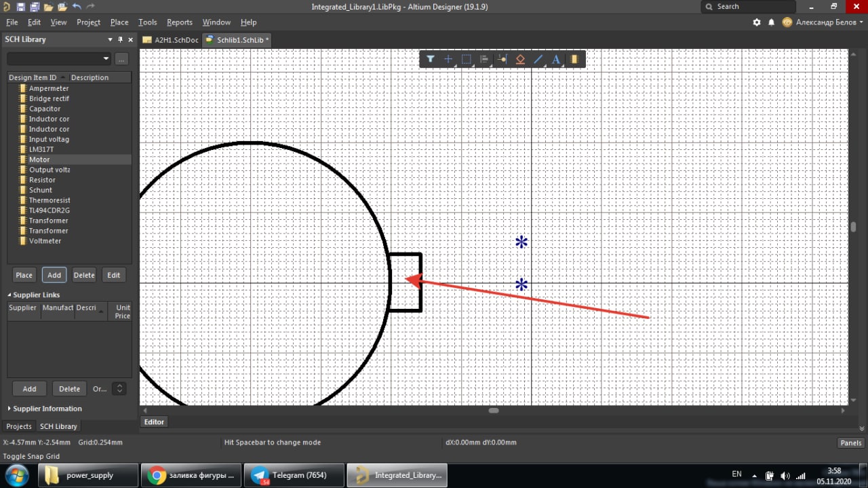
Task: Click the supplier order stepper control
Action: point(119,389)
